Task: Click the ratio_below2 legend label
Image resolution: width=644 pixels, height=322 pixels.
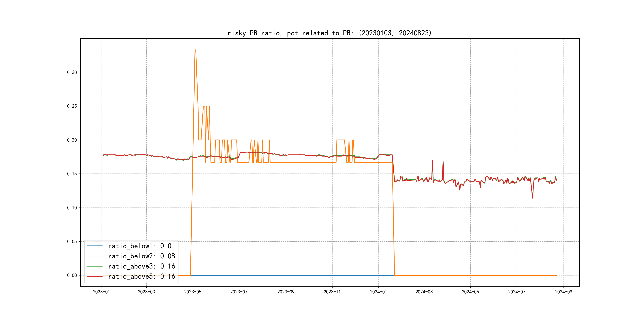Action: pos(141,256)
